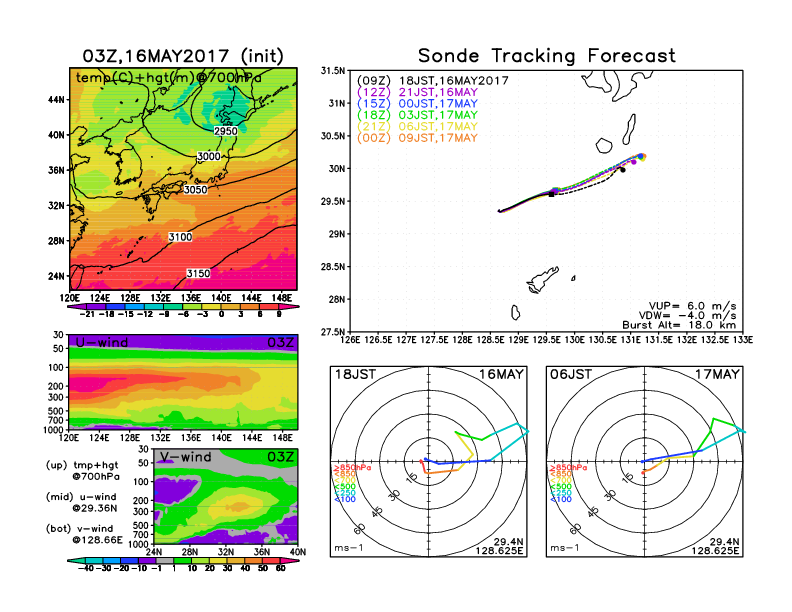Image resolution: width=792 pixels, height=612 pixels.
Task: Select the blue '(15Z) 00JST,17MAY' legend entry
Action: click(417, 104)
